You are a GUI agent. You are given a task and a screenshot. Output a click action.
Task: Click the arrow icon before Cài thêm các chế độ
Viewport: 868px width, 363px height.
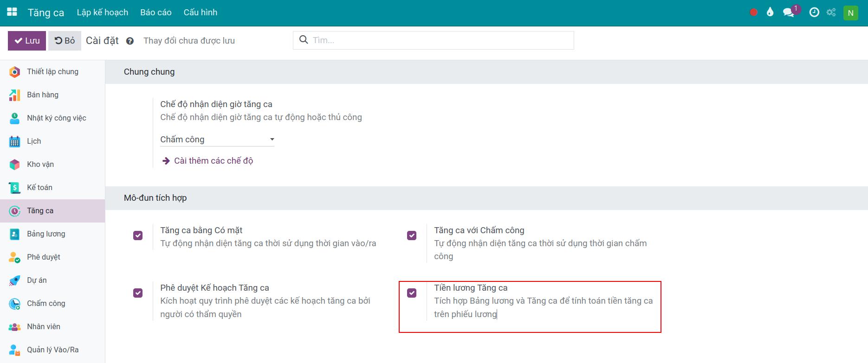(x=166, y=161)
